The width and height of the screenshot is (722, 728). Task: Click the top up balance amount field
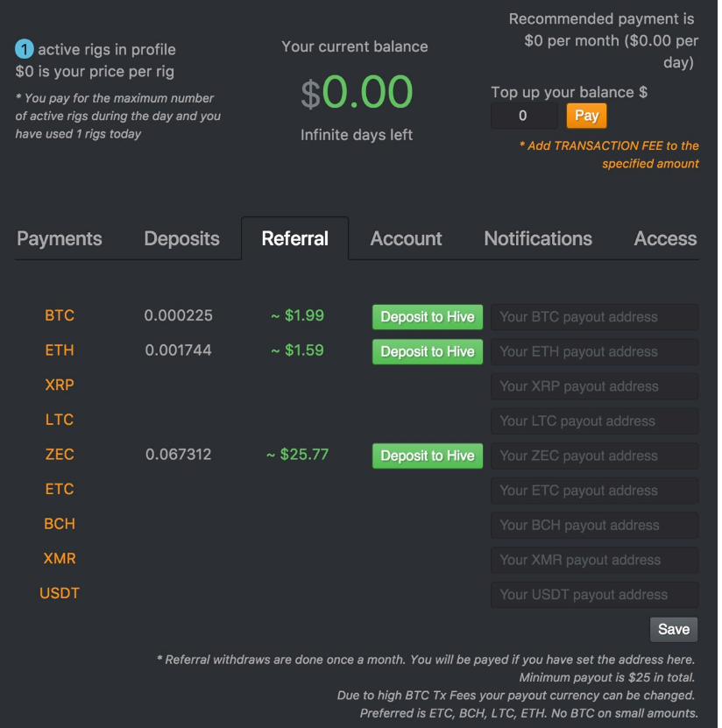[524, 116]
